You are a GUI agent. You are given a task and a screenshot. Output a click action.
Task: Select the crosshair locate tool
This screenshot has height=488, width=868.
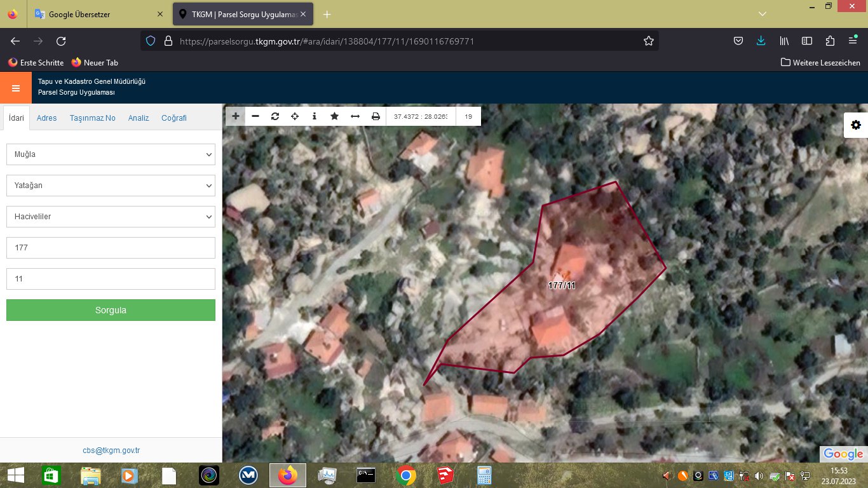[x=295, y=116]
